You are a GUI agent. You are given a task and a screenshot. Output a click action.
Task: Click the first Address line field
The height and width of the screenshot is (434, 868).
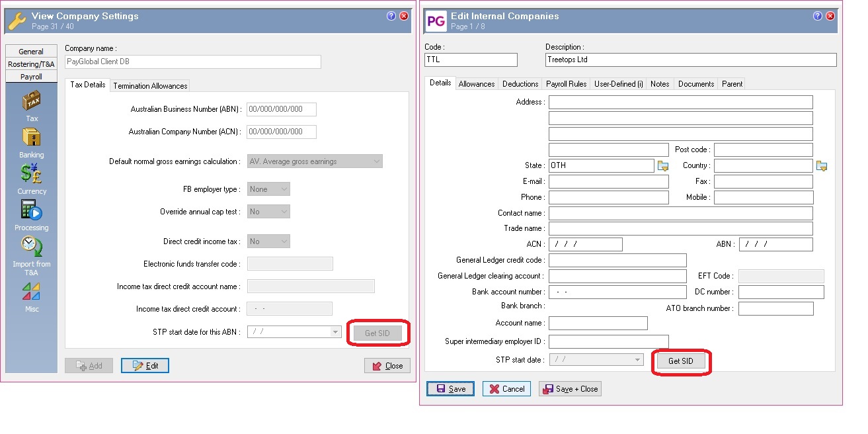point(680,102)
